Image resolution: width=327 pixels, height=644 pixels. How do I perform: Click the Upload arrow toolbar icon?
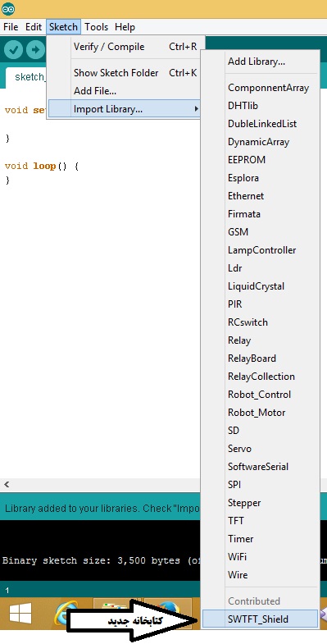tap(36, 50)
